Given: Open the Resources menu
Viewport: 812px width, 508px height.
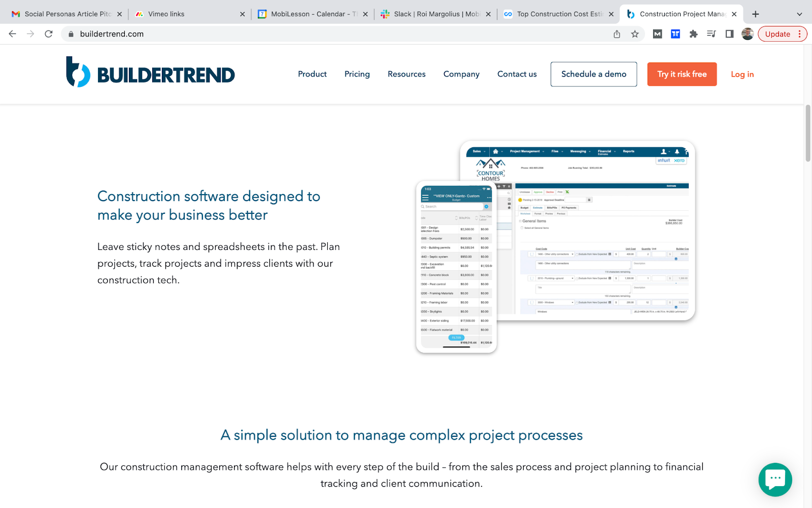Looking at the screenshot, I should 407,74.
